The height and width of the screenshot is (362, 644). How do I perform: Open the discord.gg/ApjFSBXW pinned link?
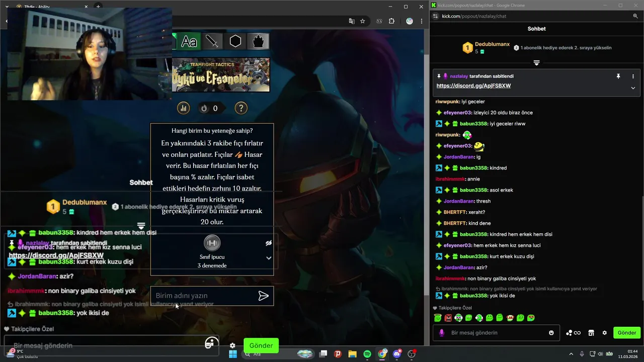click(473, 86)
